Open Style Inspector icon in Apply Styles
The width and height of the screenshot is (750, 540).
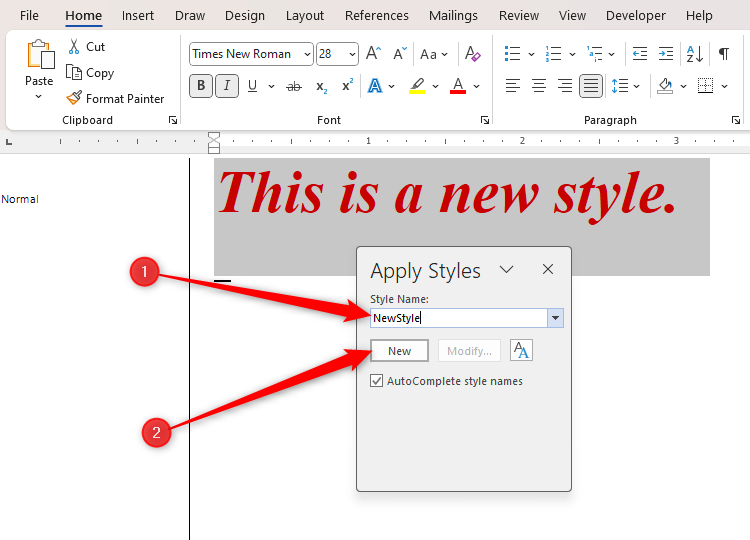521,350
